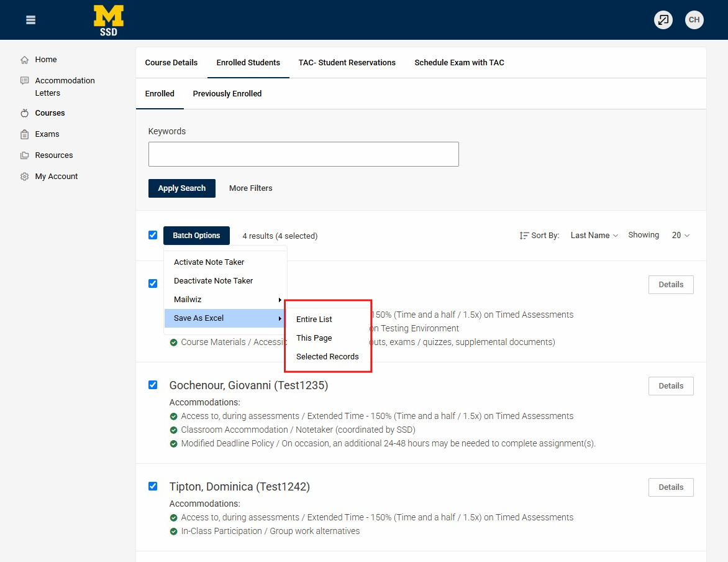Click green check beside In-Class Participation
The width and height of the screenshot is (728, 562).
[174, 532]
